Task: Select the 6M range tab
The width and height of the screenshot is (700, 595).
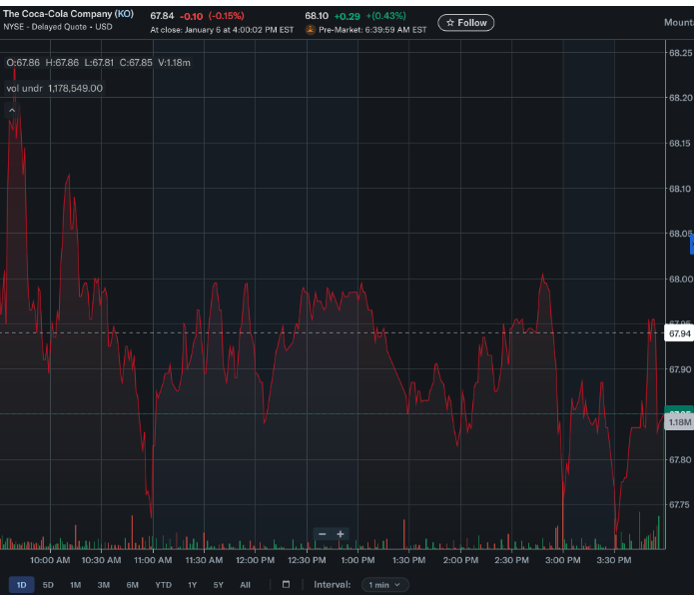Action: [132, 584]
